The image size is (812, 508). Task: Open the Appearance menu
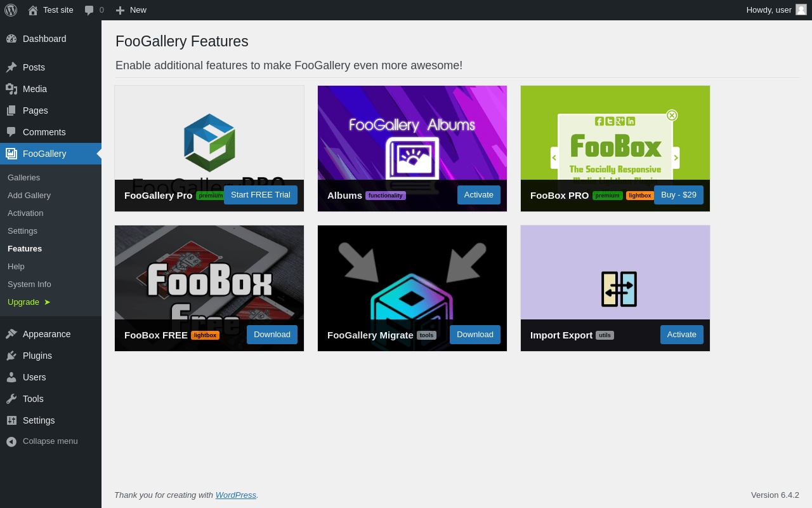51,334
